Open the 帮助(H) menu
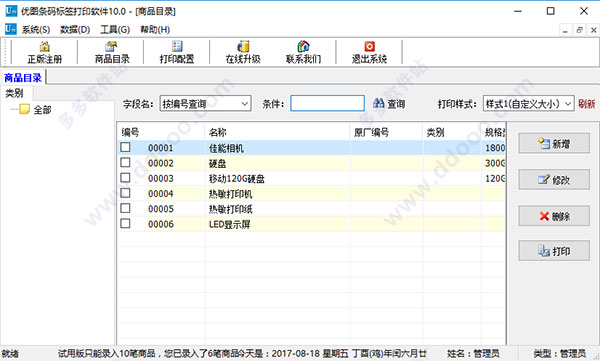This screenshot has height=361, width=600. (155, 29)
